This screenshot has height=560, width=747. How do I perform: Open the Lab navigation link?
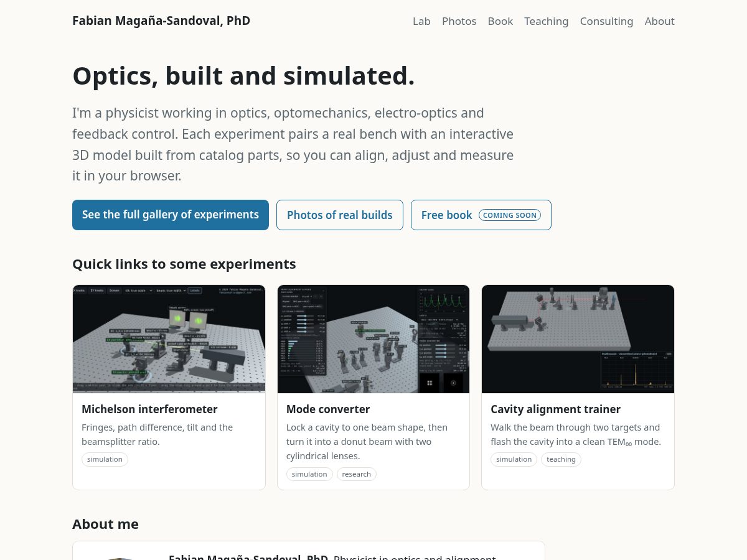421,21
